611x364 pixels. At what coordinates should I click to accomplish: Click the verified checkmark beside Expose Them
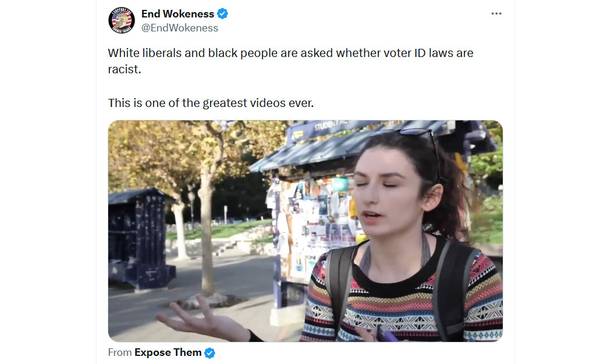[209, 353]
